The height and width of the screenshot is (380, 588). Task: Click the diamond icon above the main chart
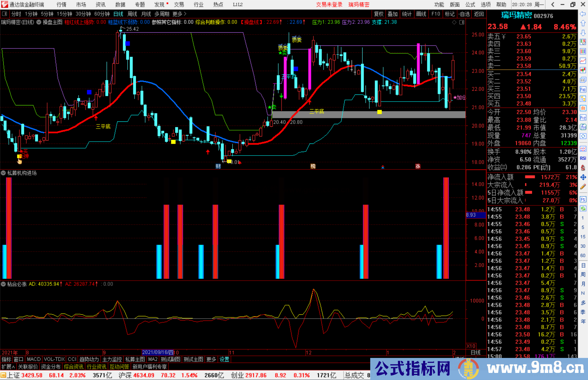454,22
